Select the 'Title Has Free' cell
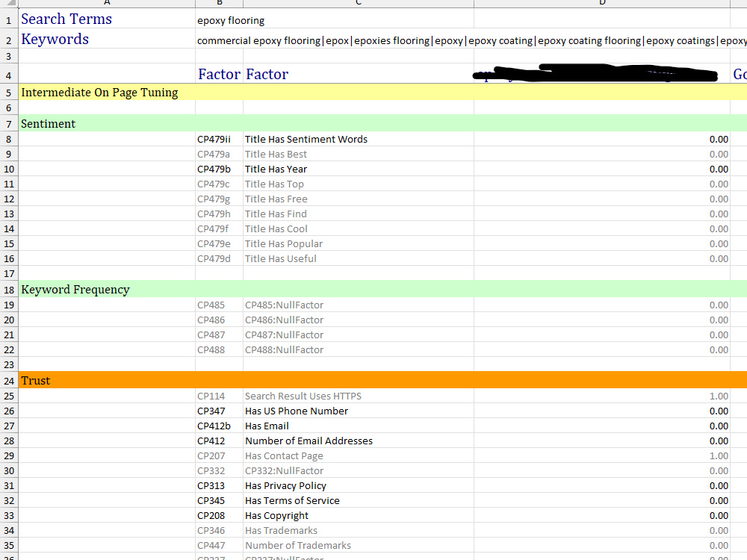The image size is (747, 560). coord(359,199)
